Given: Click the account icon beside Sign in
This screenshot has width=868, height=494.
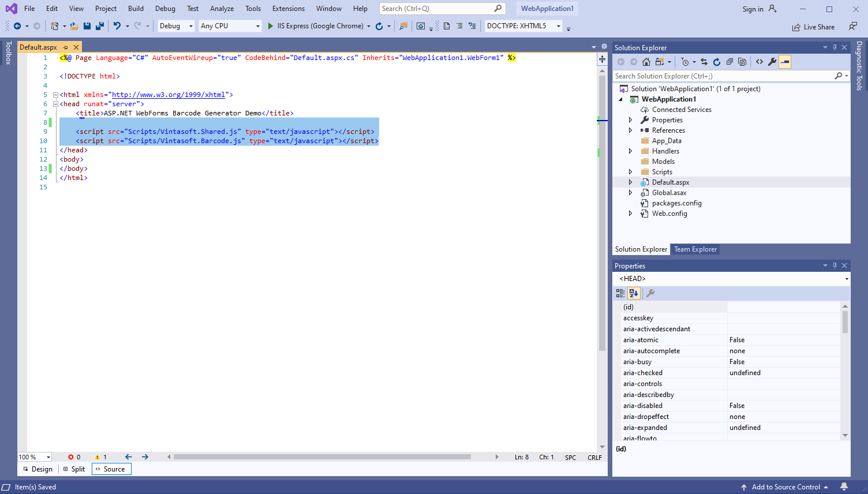Looking at the screenshot, I should [x=773, y=9].
